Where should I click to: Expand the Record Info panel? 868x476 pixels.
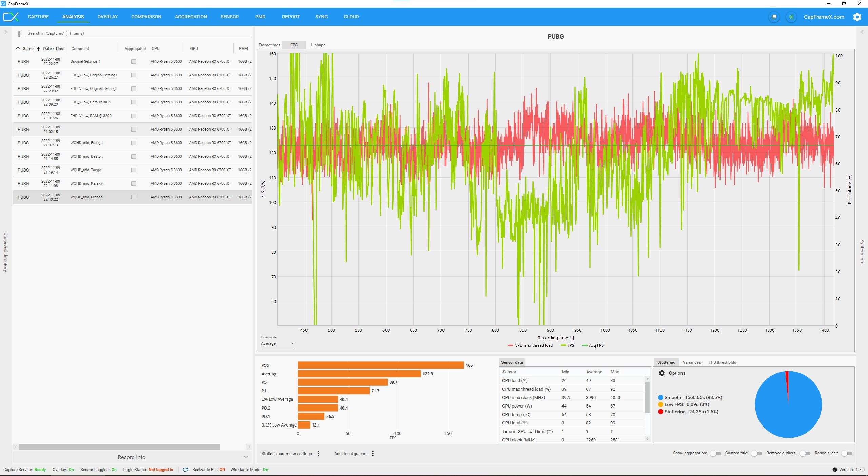[132, 457]
